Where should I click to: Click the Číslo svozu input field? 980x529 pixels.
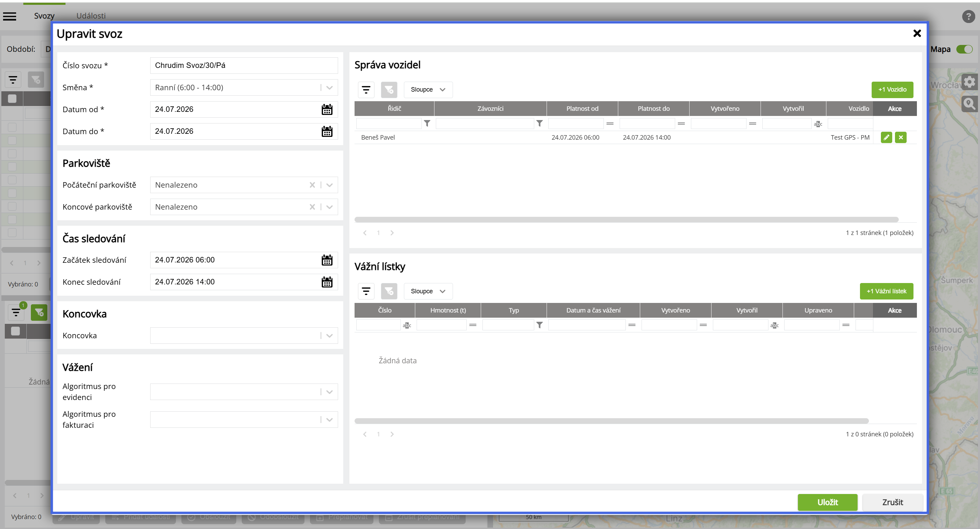pos(244,66)
